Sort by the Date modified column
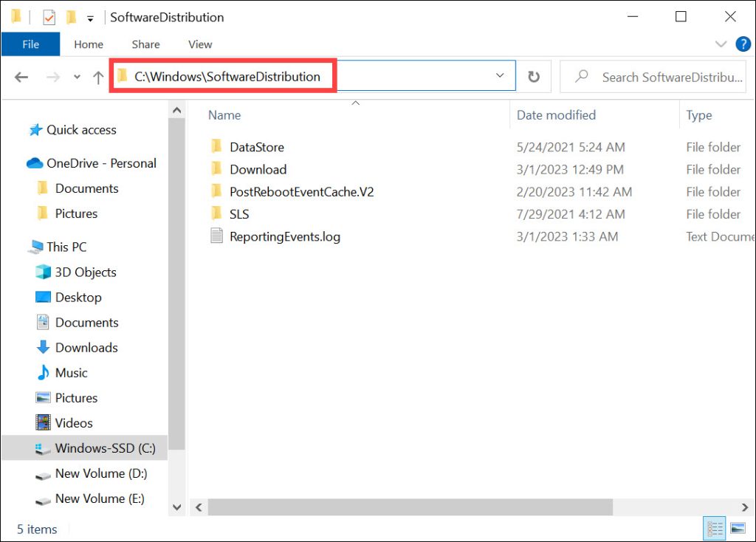The image size is (756, 542). [557, 115]
